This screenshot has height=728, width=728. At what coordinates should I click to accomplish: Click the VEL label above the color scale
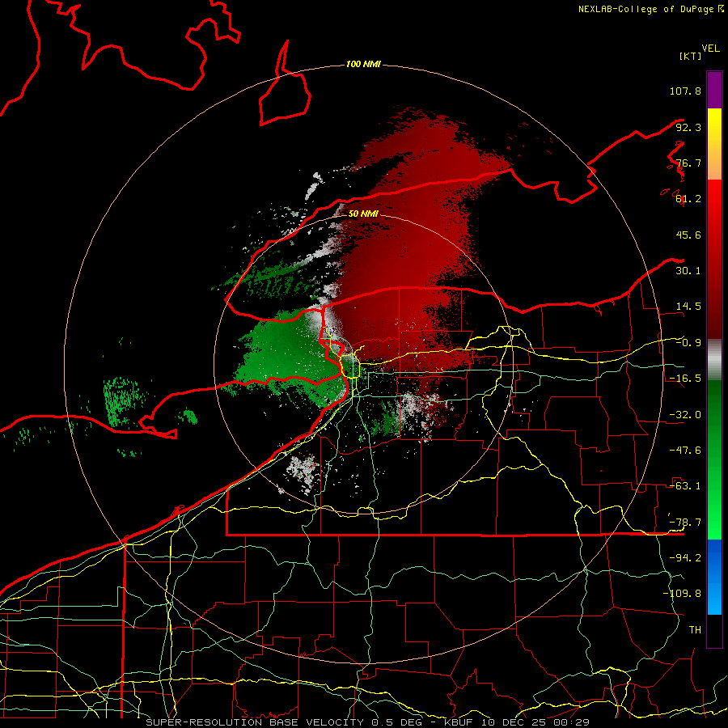(710, 49)
